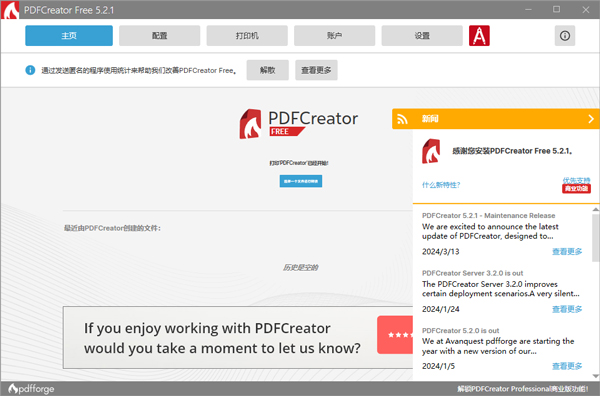Viewport: 600px width, 396px height.
Task: Click the red Architect A icon
Action: [479, 36]
